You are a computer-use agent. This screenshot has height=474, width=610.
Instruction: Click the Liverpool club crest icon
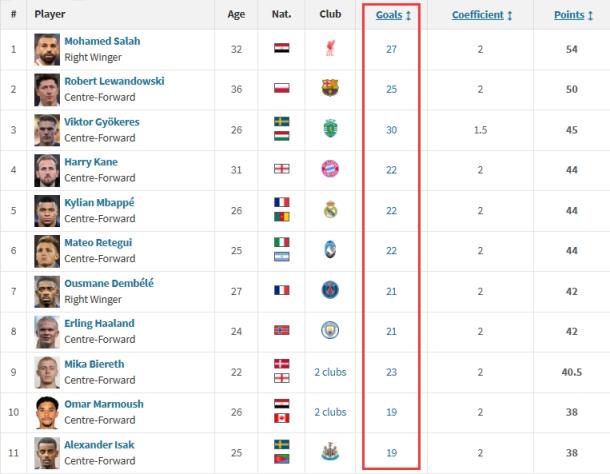(x=330, y=49)
